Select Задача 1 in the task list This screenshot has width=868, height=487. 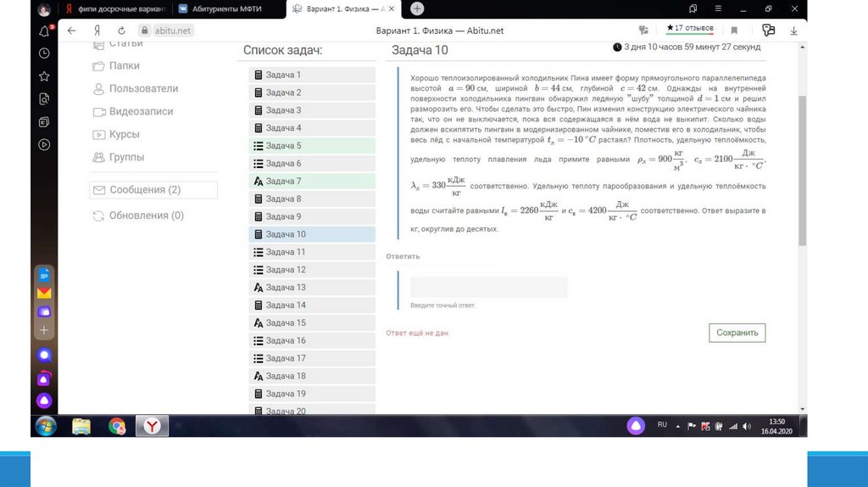[x=312, y=75]
